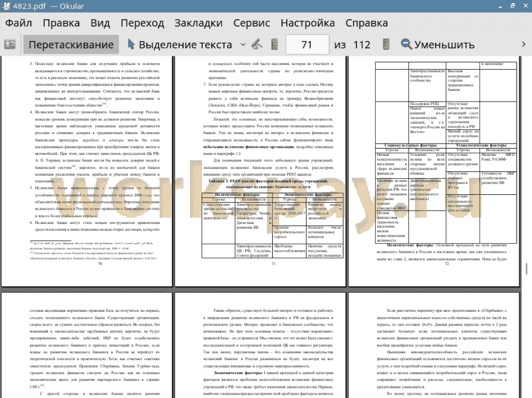Expand the hidden toolbar items chevron
The height and width of the screenshot is (398, 532).
(x=523, y=45)
